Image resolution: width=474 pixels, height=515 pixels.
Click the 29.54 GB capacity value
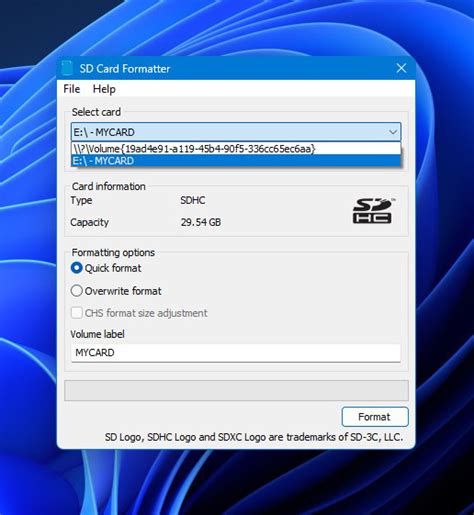click(201, 222)
